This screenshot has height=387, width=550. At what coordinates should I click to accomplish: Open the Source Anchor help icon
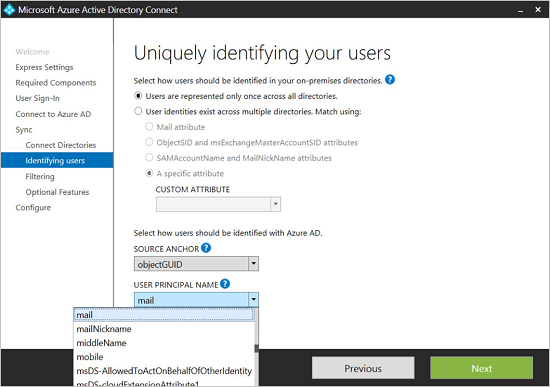[x=206, y=248]
